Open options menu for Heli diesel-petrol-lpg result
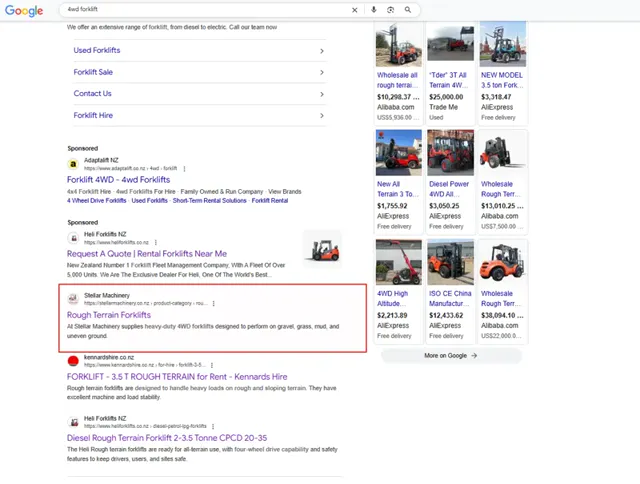Screen dimensions: 640x484 point(213,426)
